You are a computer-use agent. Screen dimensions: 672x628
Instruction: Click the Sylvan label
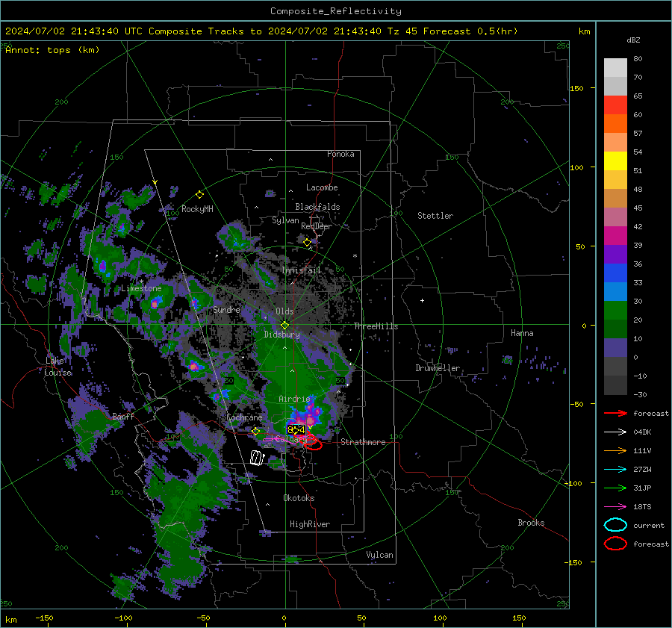(285, 220)
